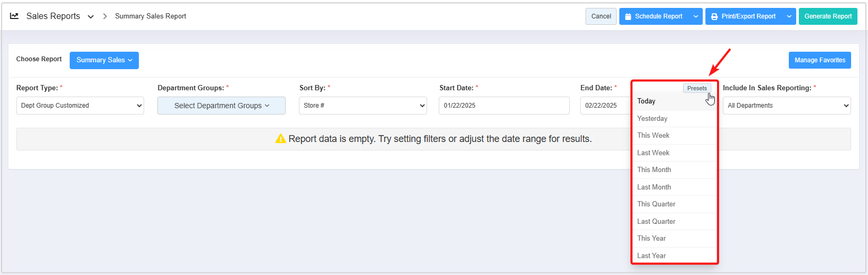Open the Report Type select box

coord(80,106)
